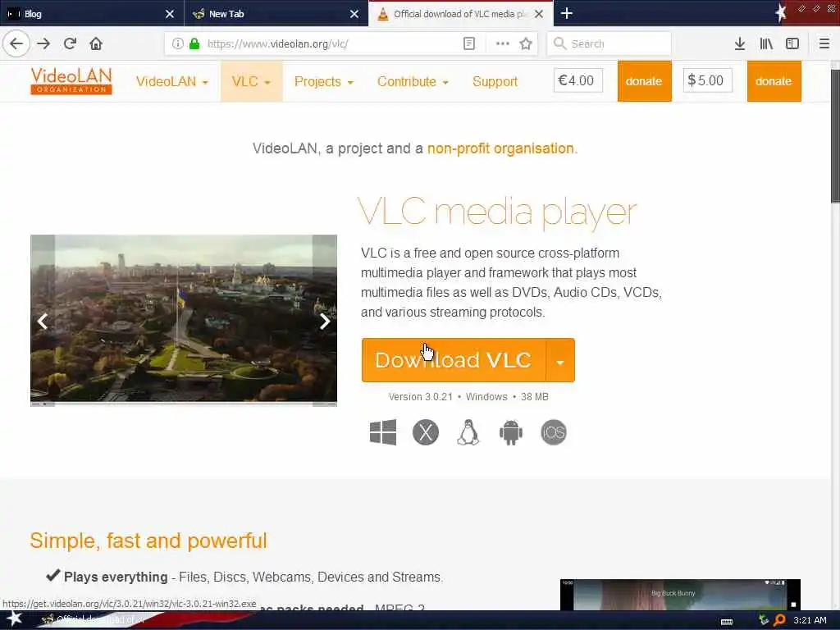Click the VLC city screenshot carousel image
Image resolution: width=840 pixels, height=630 pixels.
(x=183, y=320)
